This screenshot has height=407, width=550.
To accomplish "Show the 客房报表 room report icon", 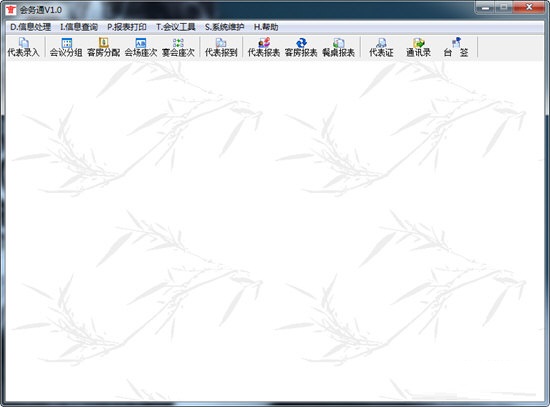I will 301,47.
